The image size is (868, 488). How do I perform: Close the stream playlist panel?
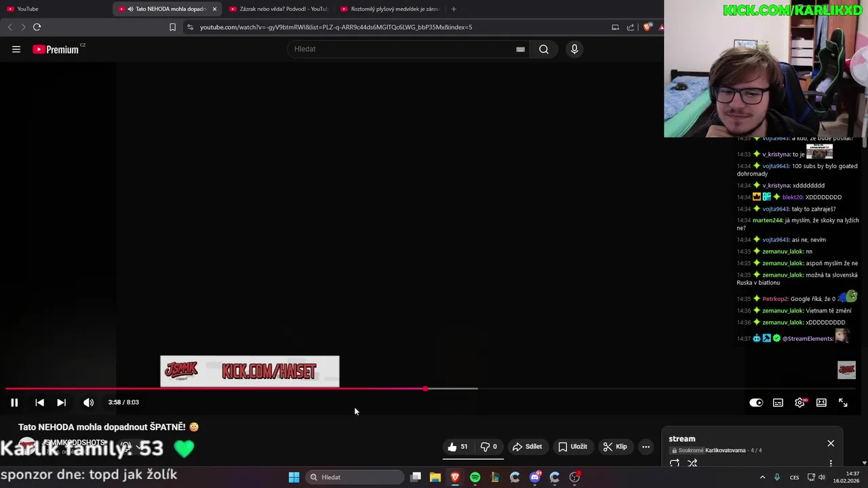point(831,443)
